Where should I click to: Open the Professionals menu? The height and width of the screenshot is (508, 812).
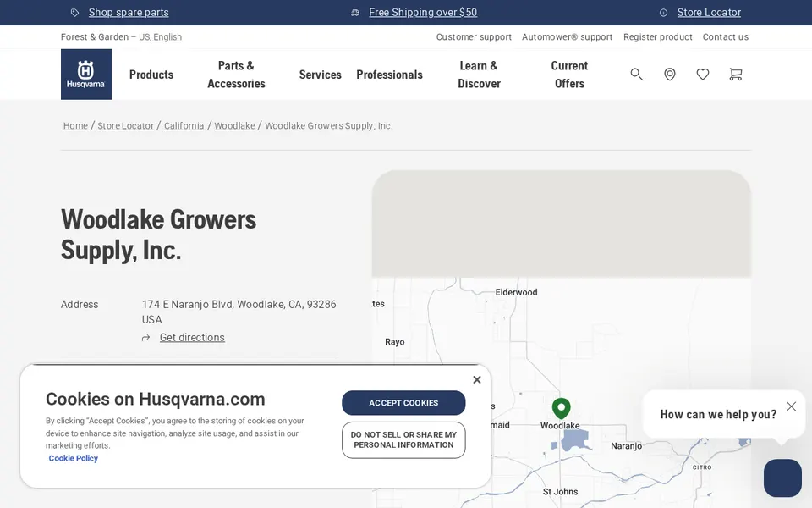[x=389, y=75]
